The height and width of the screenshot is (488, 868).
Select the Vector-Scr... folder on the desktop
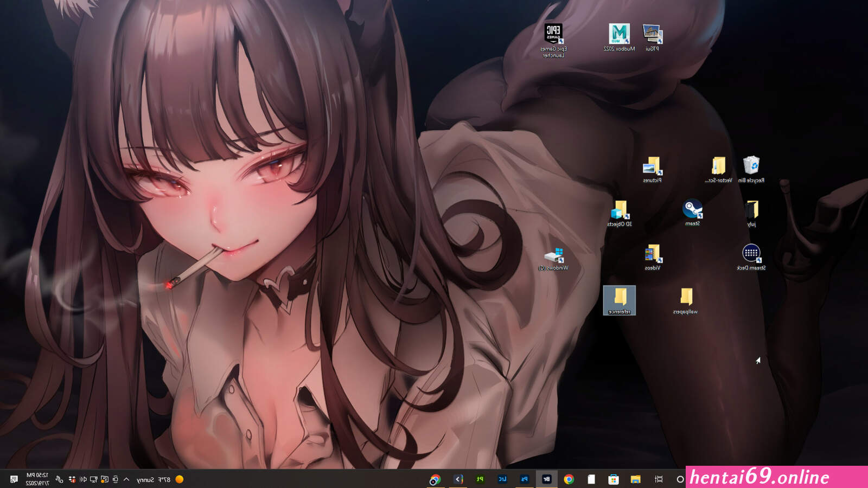718,170
